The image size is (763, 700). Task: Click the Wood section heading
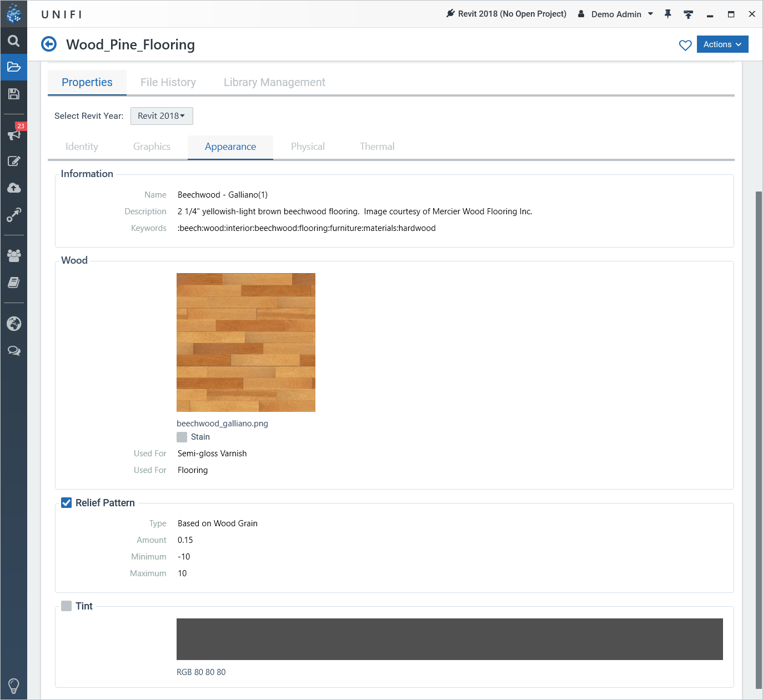click(x=74, y=260)
